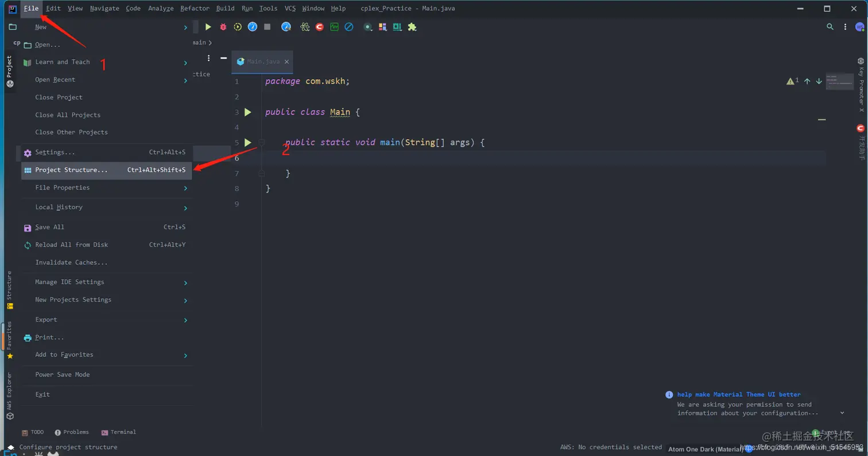The width and height of the screenshot is (868, 456).
Task: Hide project panel with the minus icon
Action: point(223,58)
